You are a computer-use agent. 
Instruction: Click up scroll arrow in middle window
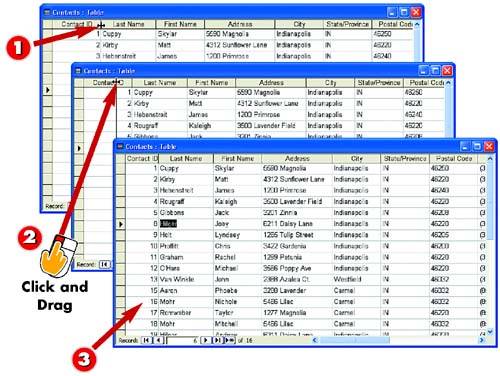[x=448, y=83]
